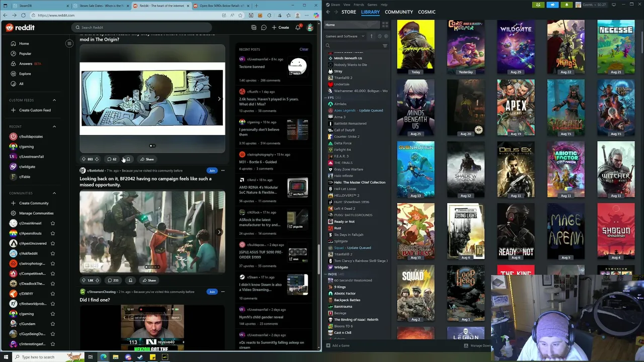This screenshot has width=644, height=362.
Task: Filter by recent activity clock icon in Steam
Action: point(379,36)
